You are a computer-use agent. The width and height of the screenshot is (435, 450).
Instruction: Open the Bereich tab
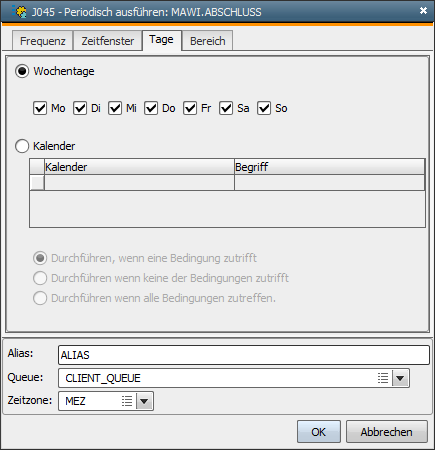[207, 41]
